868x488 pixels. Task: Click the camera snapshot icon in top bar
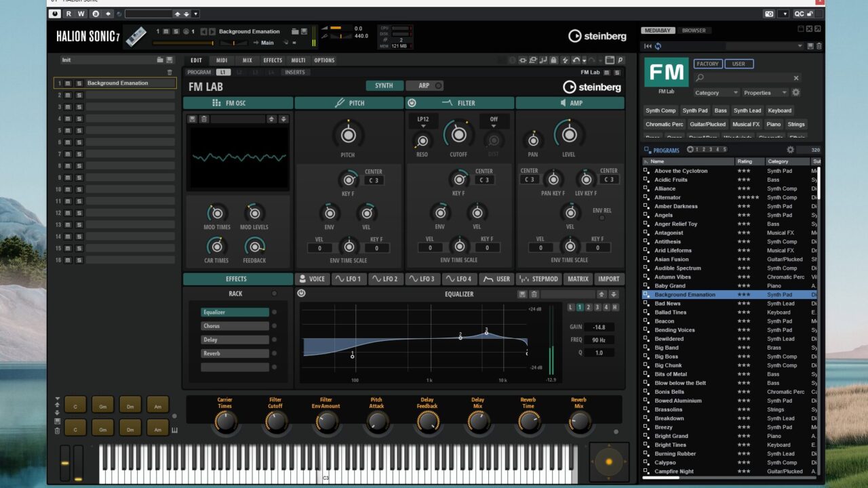(x=769, y=14)
